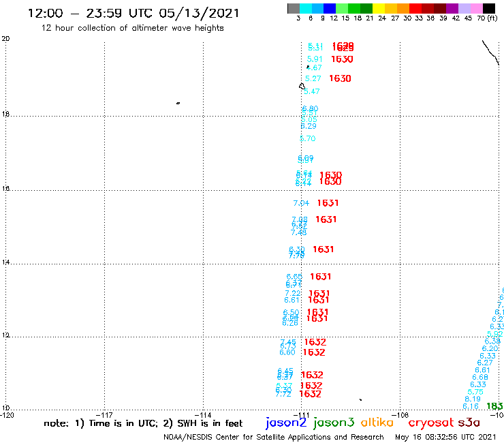This screenshot has height=443, width=504.
Task: Click the latitude axis label 18
Action: tap(5, 114)
